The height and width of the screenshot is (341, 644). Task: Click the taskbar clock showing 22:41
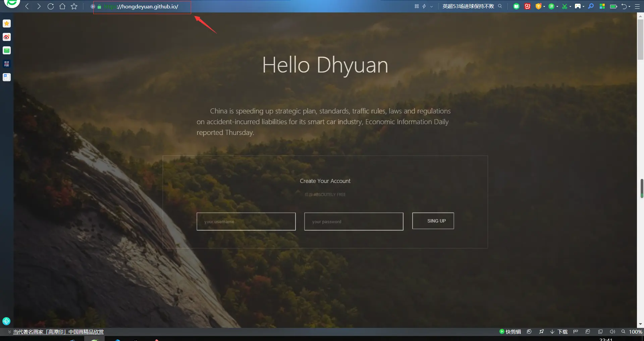(606, 339)
